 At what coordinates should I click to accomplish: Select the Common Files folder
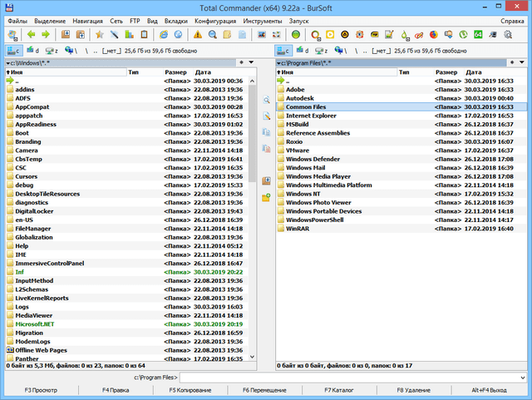pos(308,107)
